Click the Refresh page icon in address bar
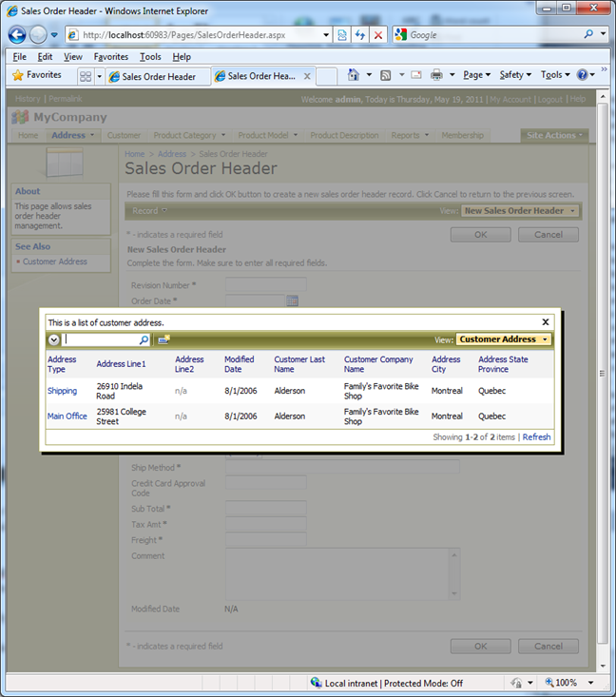Screen dimensions: 616x697 (x=360, y=34)
